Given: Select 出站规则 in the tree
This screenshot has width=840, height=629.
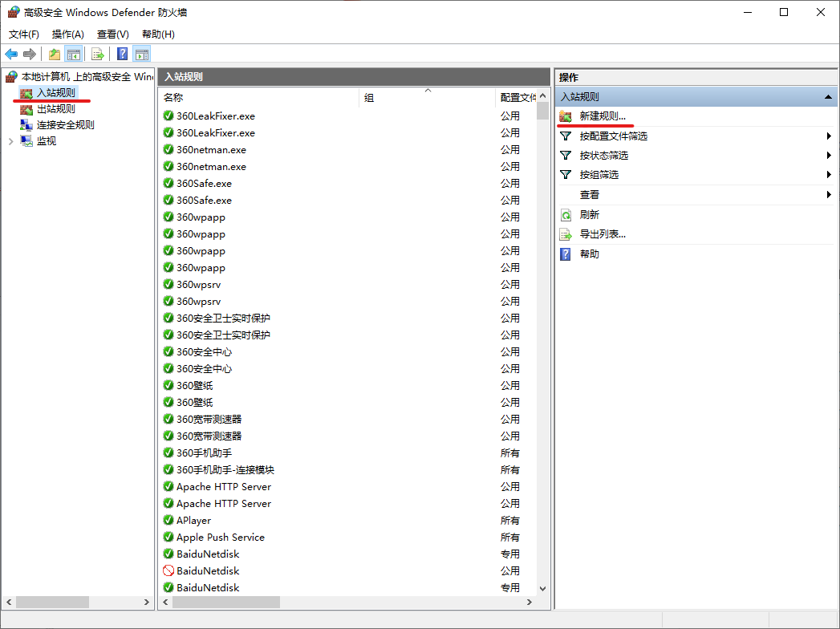Looking at the screenshot, I should (55, 109).
